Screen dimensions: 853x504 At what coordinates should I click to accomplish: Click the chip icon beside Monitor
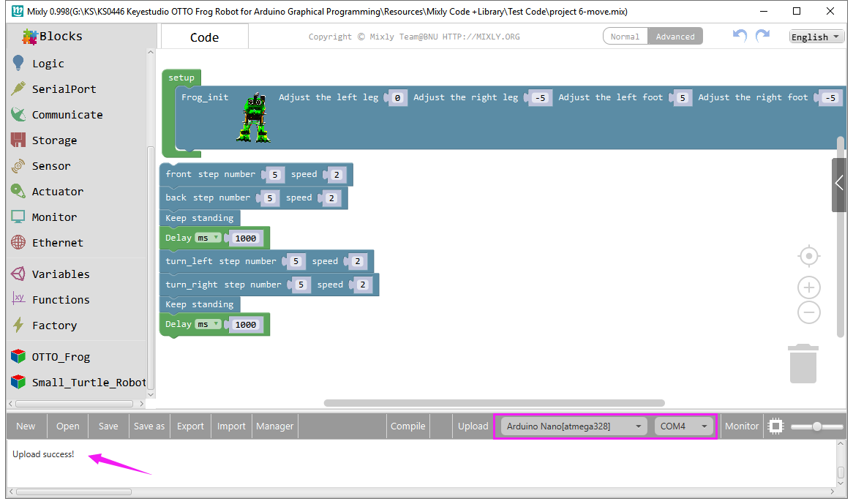pos(775,426)
